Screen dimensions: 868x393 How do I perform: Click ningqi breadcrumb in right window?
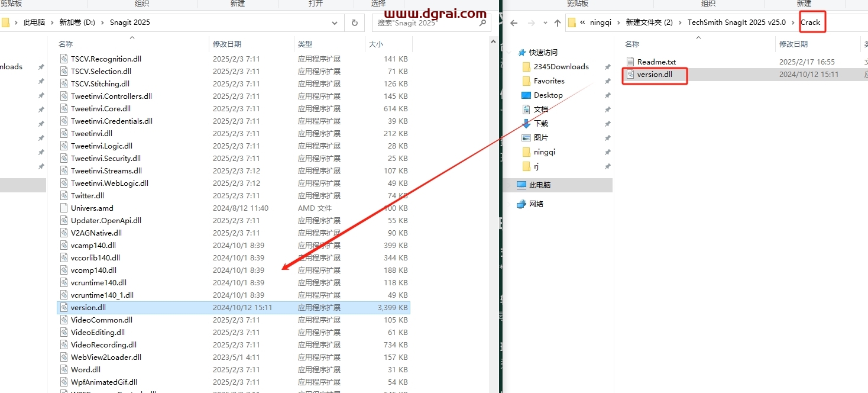click(x=602, y=22)
